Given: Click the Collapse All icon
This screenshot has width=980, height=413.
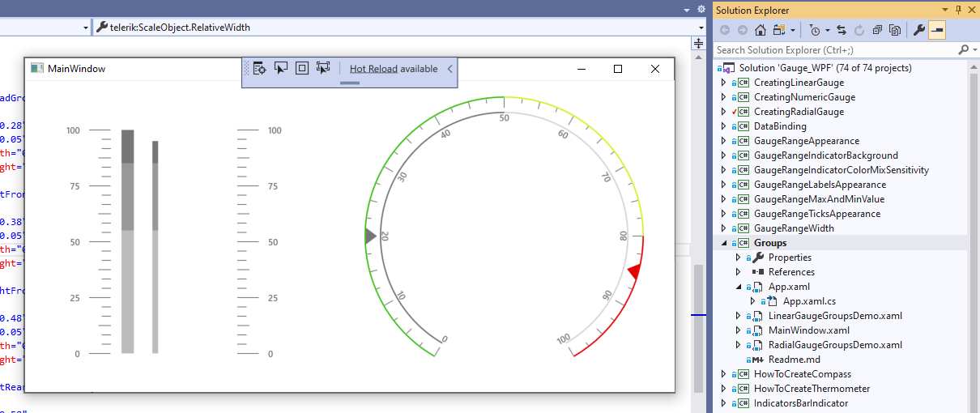Looking at the screenshot, I should pos(877,30).
